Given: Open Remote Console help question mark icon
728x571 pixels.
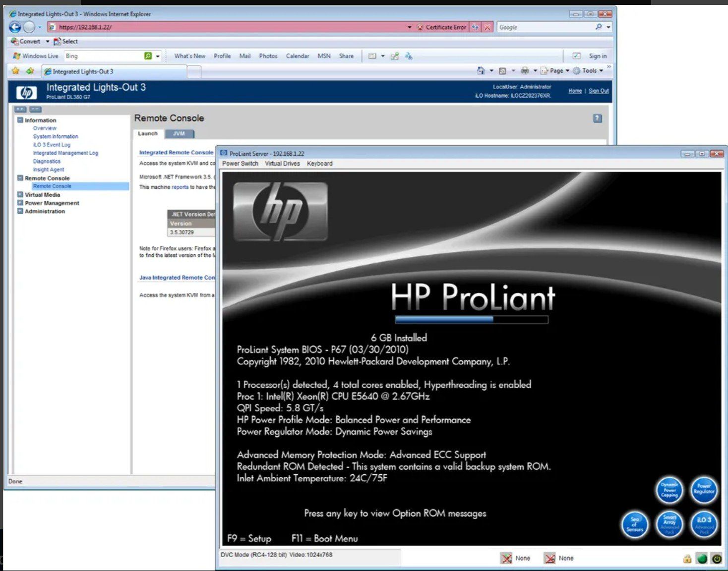Looking at the screenshot, I should [598, 118].
